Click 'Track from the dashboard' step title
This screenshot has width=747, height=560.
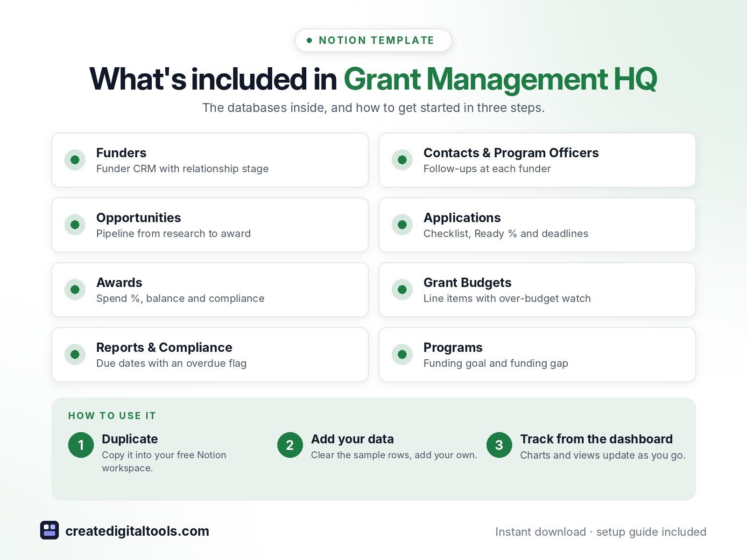tap(596, 439)
